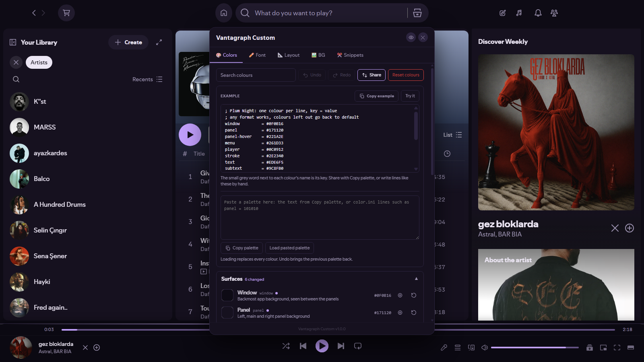Collapse the Surfaces section
The width and height of the screenshot is (644, 362).
(416, 279)
